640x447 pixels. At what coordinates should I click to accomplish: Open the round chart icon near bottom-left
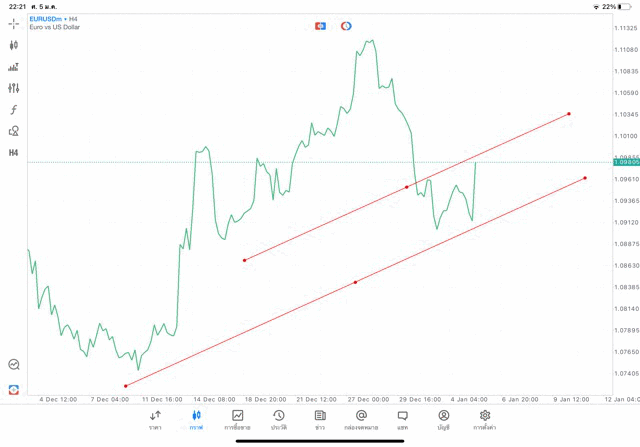coord(14,365)
